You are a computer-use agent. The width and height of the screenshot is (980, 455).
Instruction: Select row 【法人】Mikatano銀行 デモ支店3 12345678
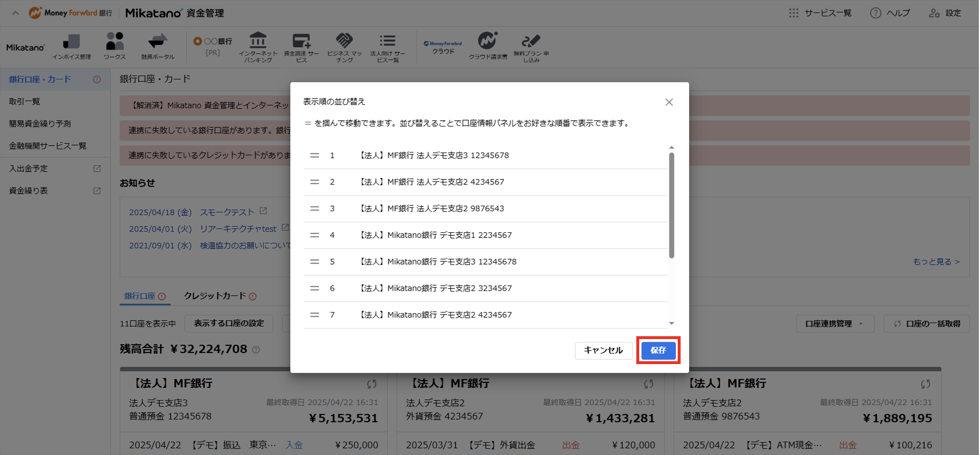[485, 262]
